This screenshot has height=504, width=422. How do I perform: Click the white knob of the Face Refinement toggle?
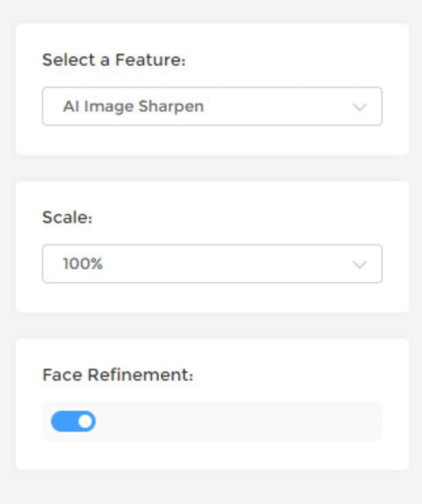86,421
